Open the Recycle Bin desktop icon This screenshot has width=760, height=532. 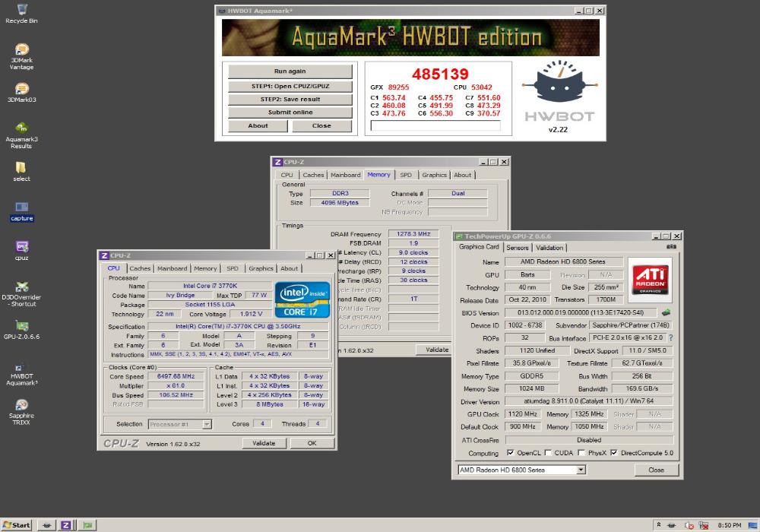(x=21, y=14)
